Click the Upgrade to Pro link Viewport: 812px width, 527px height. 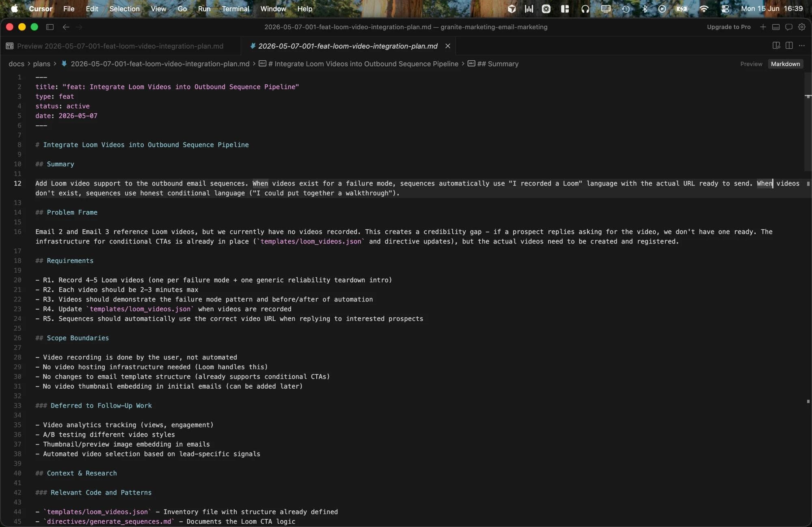(728, 27)
